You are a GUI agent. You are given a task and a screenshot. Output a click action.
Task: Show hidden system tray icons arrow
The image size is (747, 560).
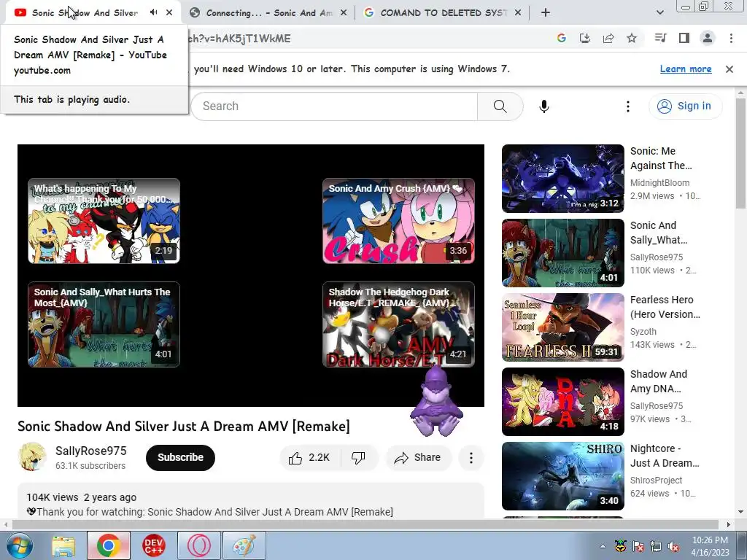[603, 546]
